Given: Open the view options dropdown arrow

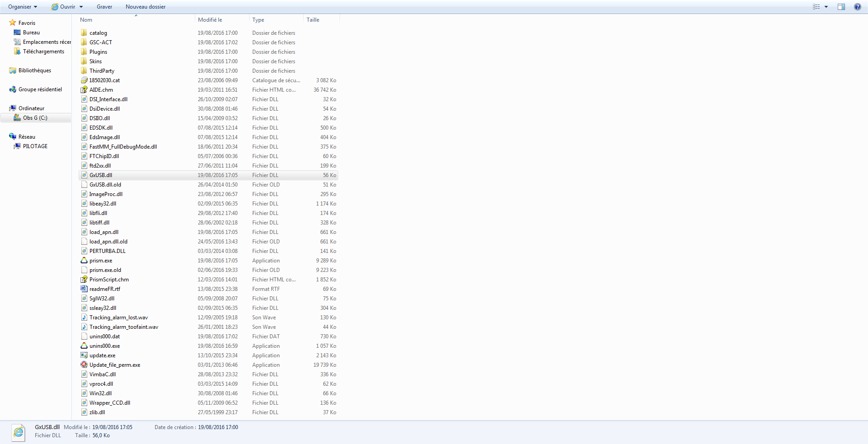Looking at the screenshot, I should [826, 7].
